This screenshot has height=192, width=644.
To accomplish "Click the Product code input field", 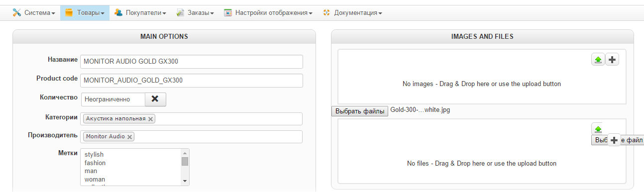I will 192,81.
